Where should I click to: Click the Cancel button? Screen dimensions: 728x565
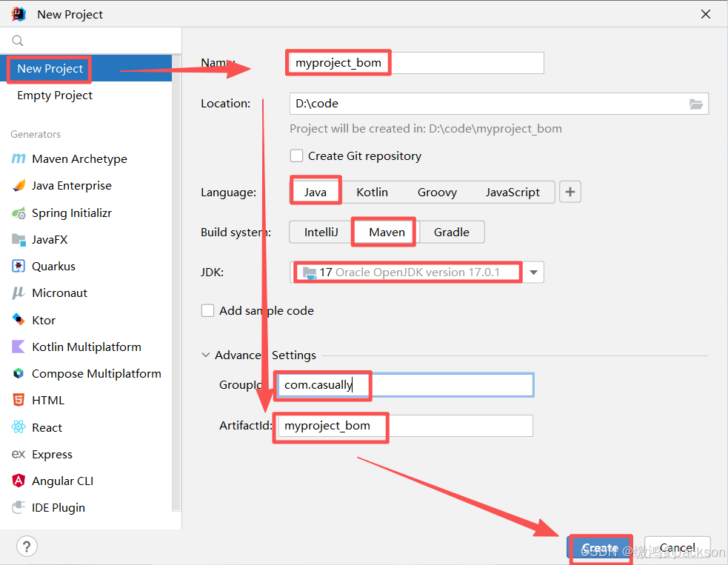678,548
